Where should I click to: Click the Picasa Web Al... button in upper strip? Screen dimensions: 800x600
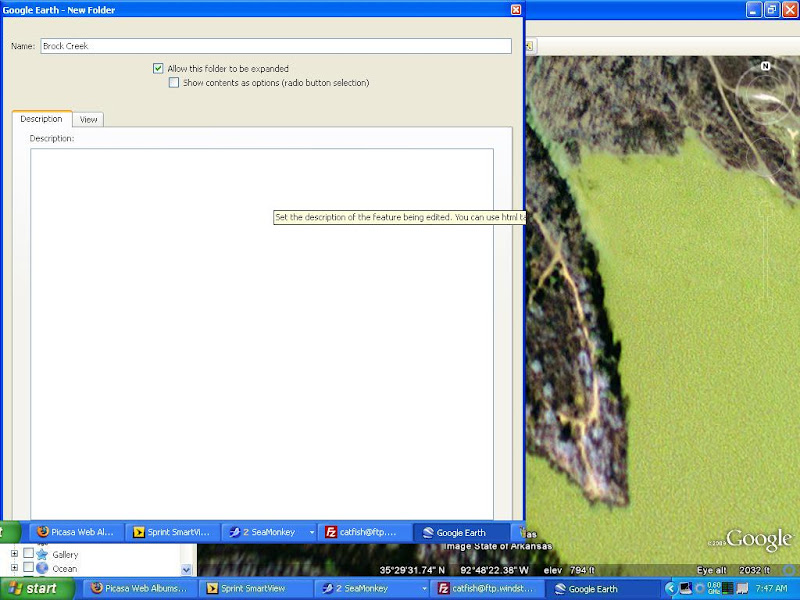coord(76,532)
